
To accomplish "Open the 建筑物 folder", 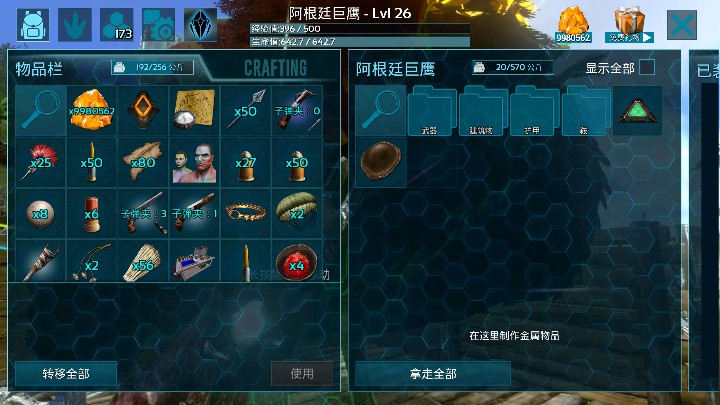I will tap(483, 110).
